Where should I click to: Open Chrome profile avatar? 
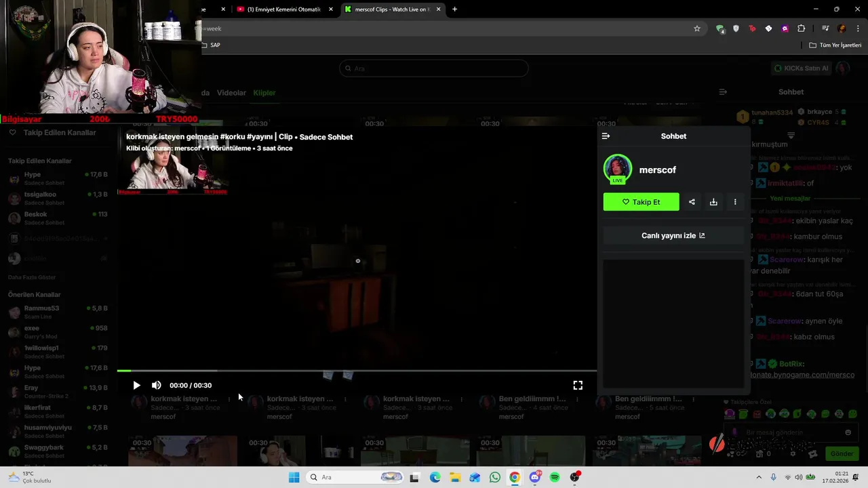tap(842, 28)
